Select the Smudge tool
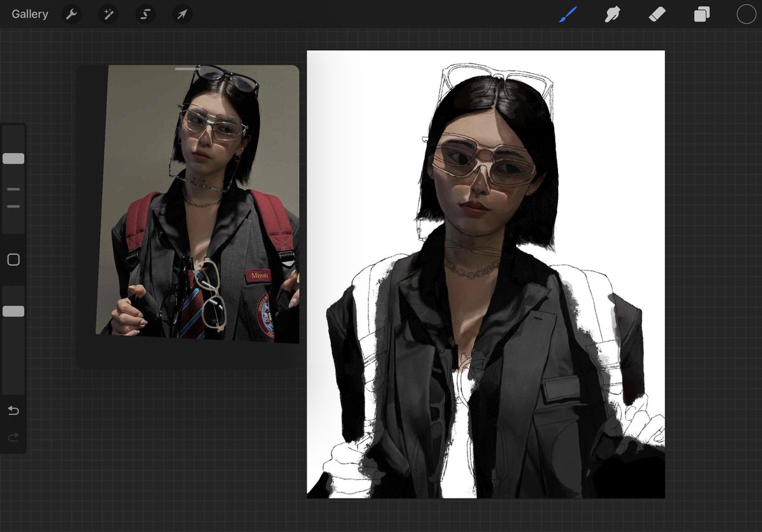 pos(612,14)
